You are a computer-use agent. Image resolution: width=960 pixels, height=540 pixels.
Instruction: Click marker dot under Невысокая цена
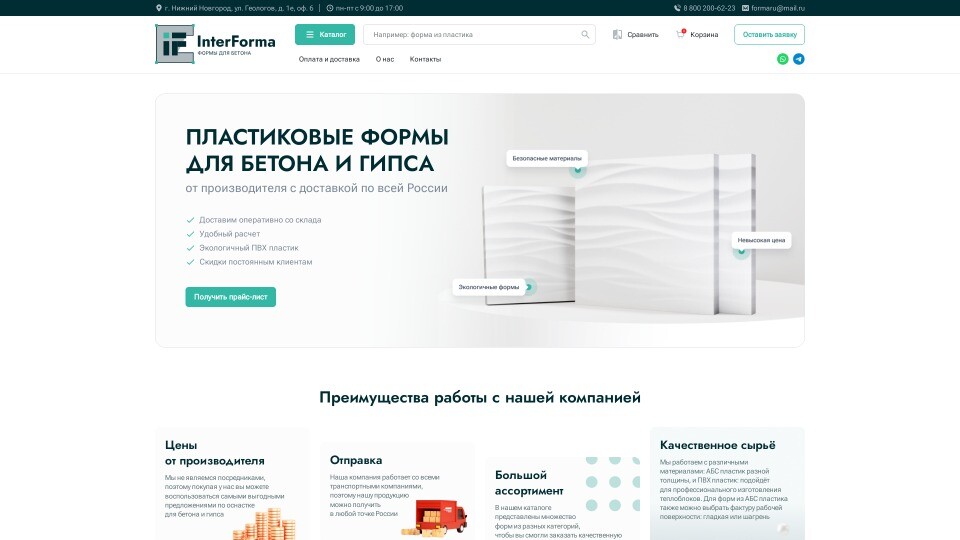pos(741,251)
